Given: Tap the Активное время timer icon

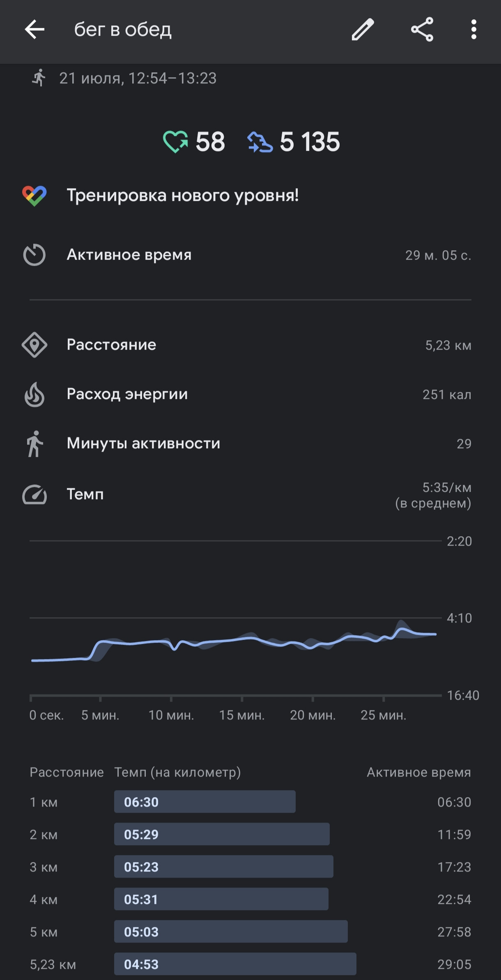Looking at the screenshot, I should pyautogui.click(x=34, y=255).
